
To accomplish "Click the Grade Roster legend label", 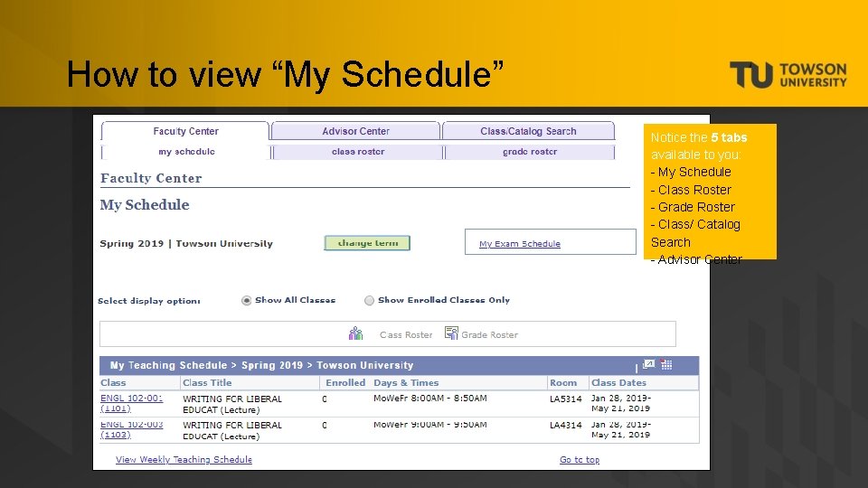I will pyautogui.click(x=489, y=334).
